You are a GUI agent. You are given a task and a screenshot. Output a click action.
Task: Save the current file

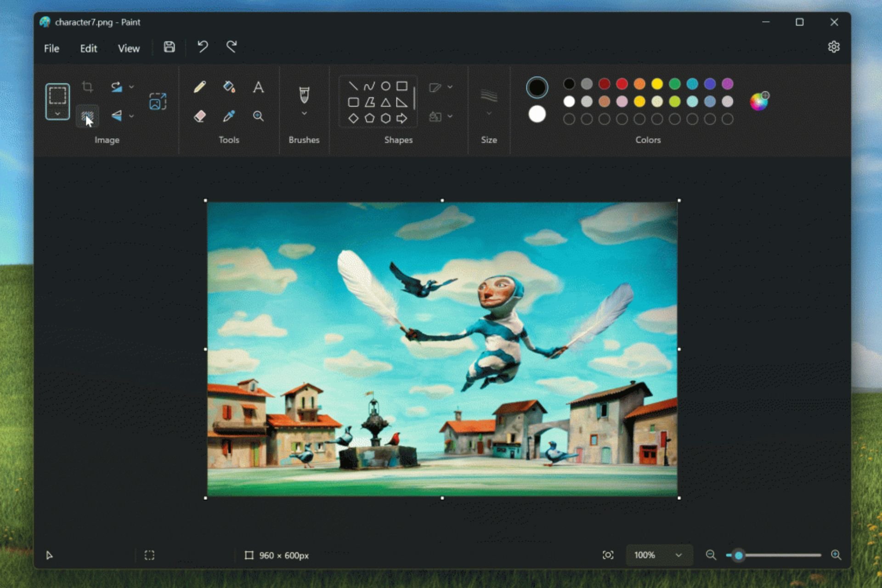[168, 47]
